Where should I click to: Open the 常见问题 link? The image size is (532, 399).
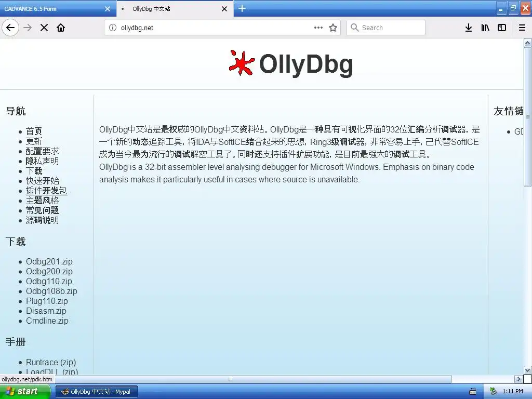(x=43, y=210)
